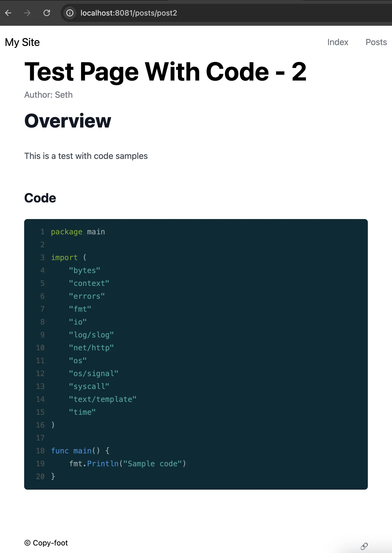Open the Posts navigation link
The width and height of the screenshot is (392, 553).
pos(376,42)
